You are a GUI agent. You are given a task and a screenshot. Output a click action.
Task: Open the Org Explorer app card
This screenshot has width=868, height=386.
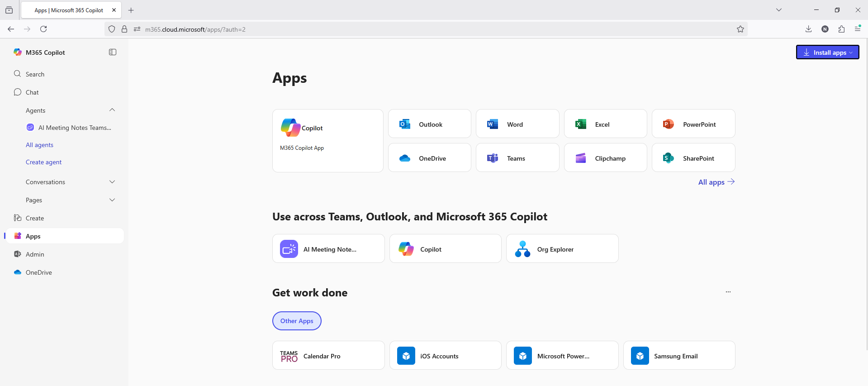[562, 249]
